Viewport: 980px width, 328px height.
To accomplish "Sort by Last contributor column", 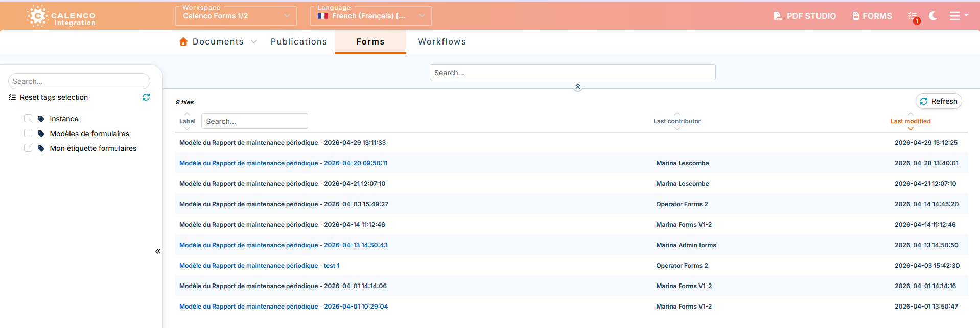I will (x=677, y=121).
